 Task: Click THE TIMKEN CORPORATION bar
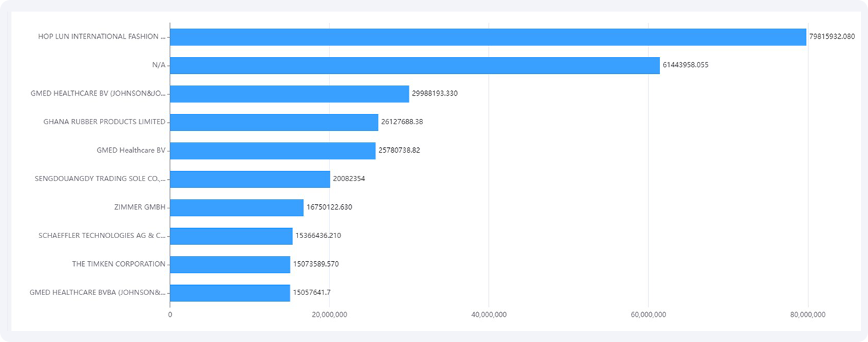230,265
